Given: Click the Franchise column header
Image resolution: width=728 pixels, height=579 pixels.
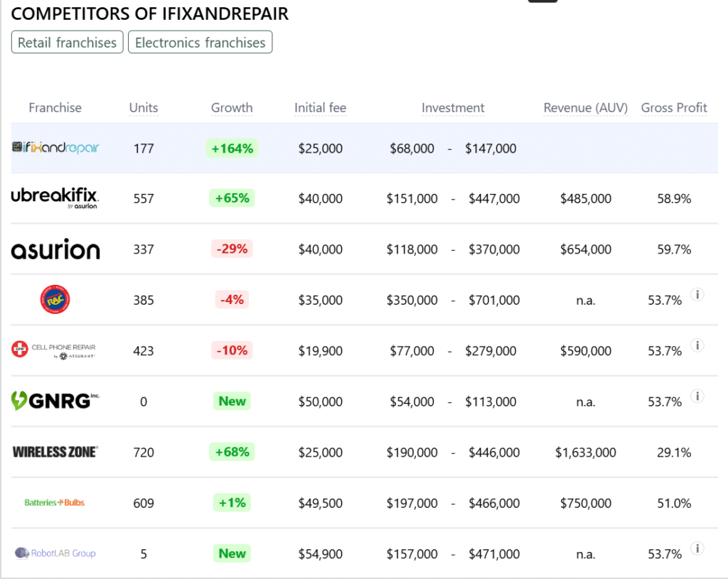Looking at the screenshot, I should coord(55,108).
